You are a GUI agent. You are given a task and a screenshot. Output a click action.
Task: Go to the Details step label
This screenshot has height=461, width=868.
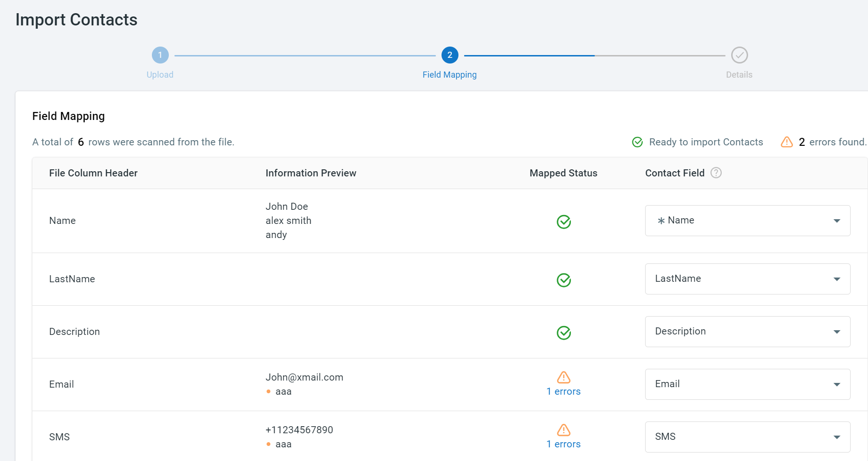739,75
